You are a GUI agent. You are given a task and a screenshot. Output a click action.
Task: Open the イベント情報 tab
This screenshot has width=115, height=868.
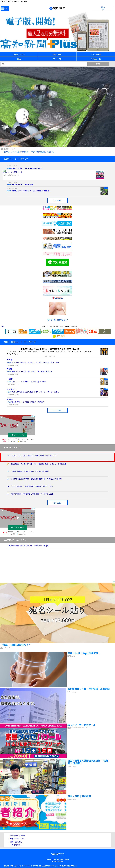pos(96,55)
